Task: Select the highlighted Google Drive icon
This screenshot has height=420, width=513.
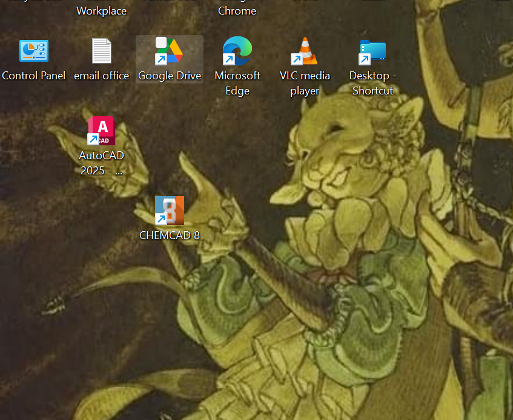Action: click(x=169, y=51)
